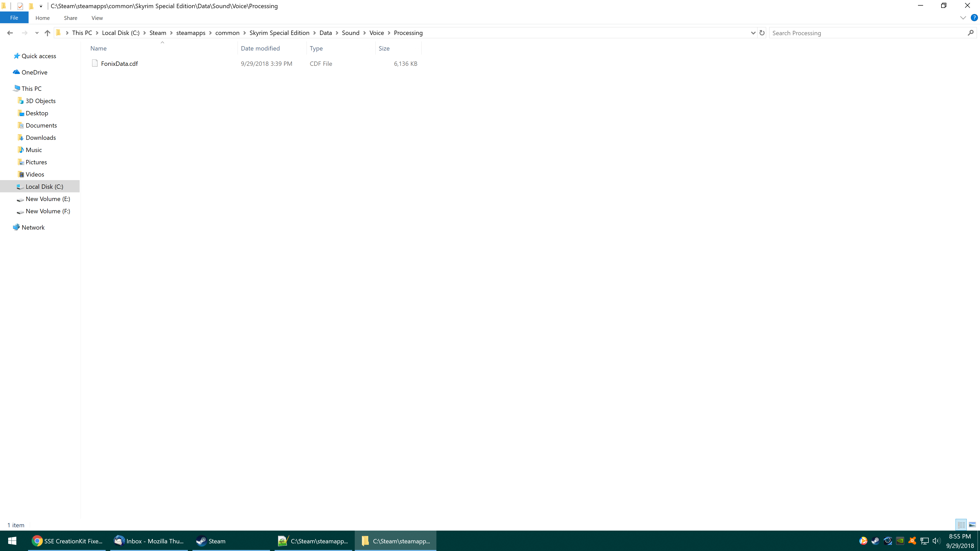Refresh the current folder view
The height and width of the screenshot is (551, 980).
click(762, 33)
